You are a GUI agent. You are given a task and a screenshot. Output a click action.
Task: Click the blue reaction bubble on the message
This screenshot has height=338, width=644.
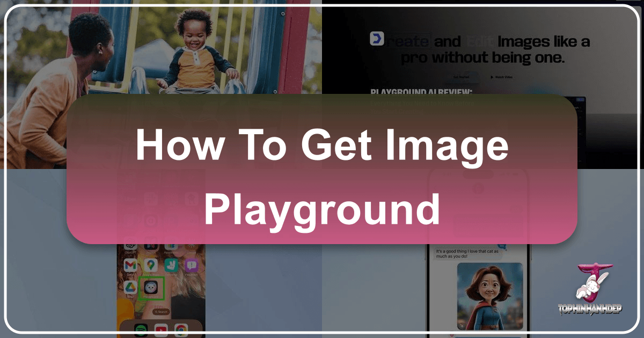(502, 246)
